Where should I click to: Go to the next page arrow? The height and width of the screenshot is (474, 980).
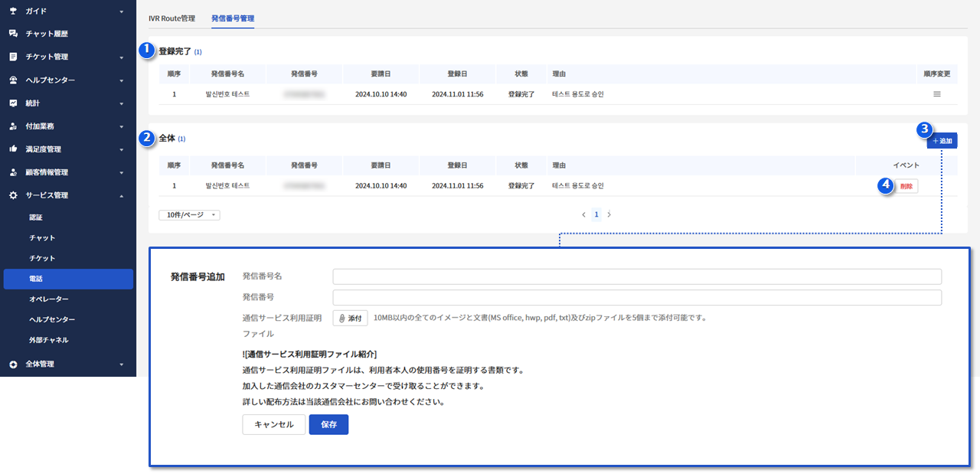point(609,215)
